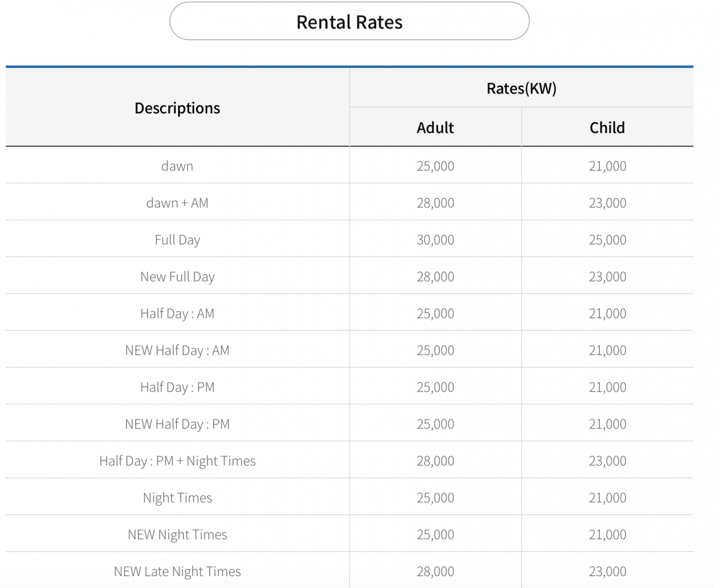Select the Half Day : PM label
Image resolution: width=714 pixels, height=588 pixels.
click(x=177, y=387)
